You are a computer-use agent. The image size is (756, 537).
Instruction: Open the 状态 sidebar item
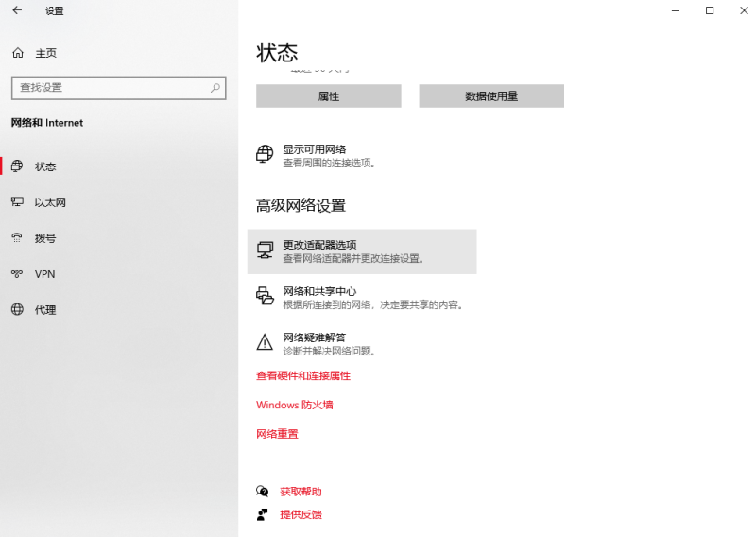(119, 166)
